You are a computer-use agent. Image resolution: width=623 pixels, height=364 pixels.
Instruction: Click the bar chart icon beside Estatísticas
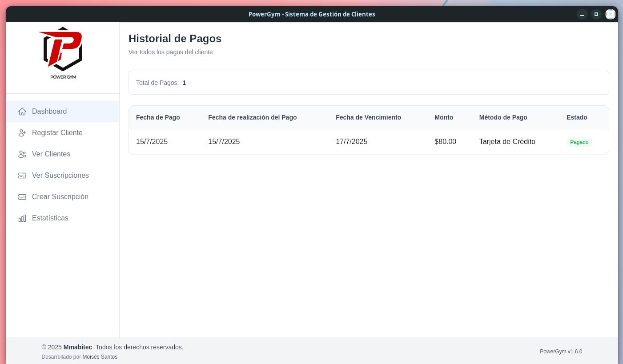pos(22,218)
